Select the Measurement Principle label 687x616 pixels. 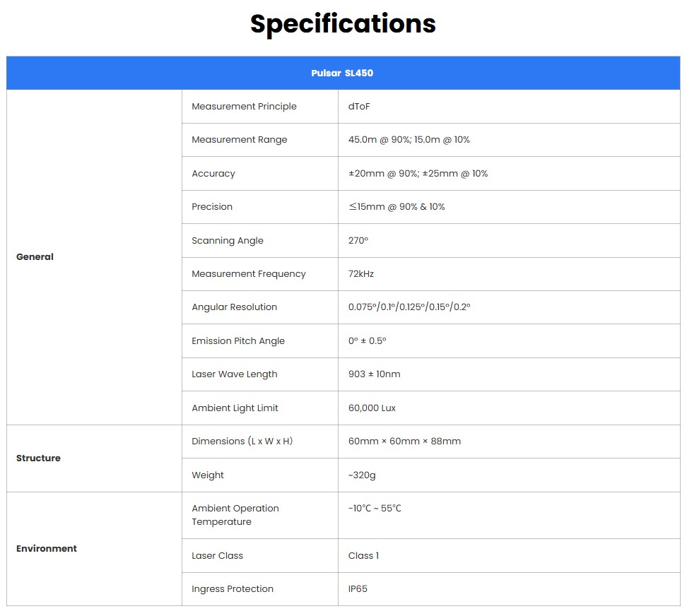244,107
